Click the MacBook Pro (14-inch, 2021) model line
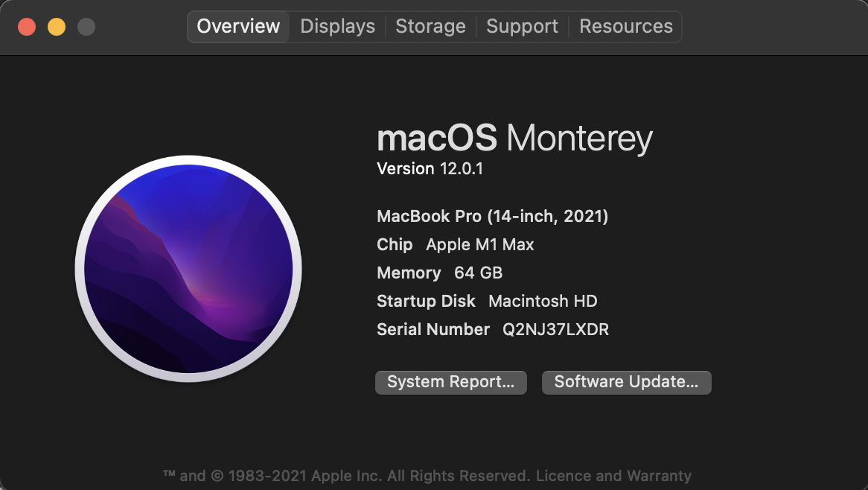 [x=493, y=217]
